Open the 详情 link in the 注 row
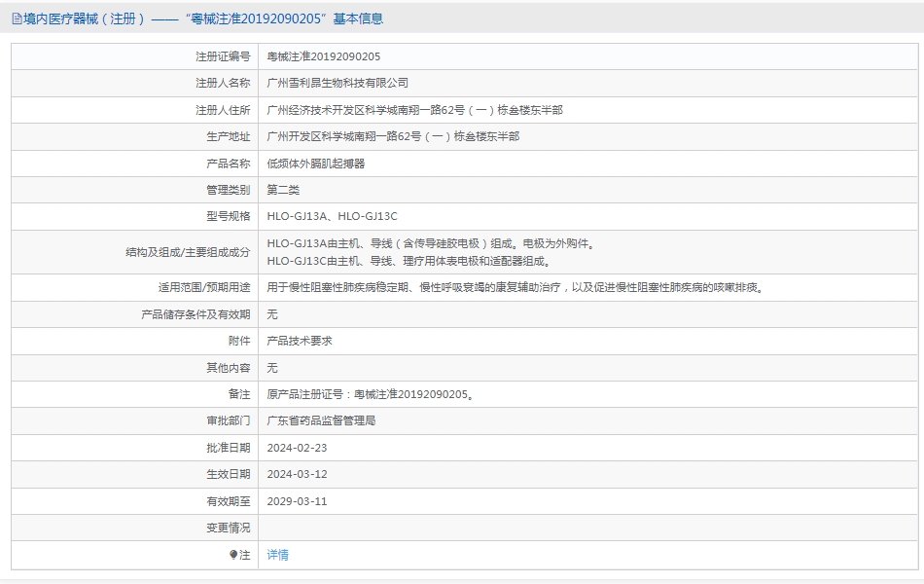924x584 pixels. click(x=277, y=555)
